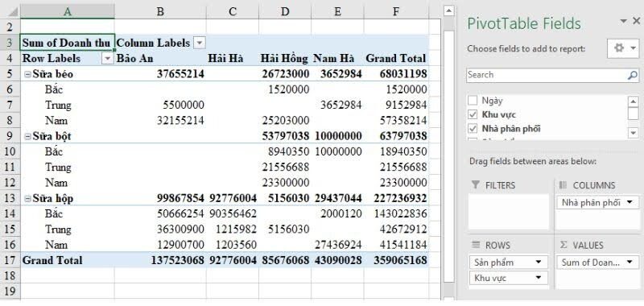Screen dimensions: 644x306
Task: Click down arrow of field list scrollbar
Action: click(633, 133)
